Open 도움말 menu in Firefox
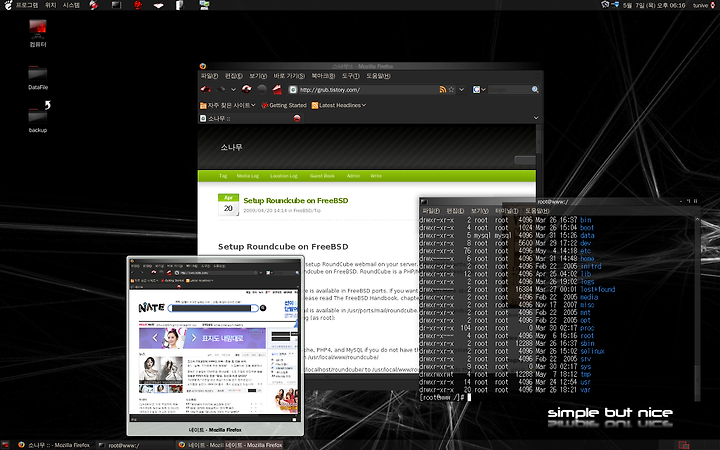This screenshot has width=720, height=450. (378, 76)
